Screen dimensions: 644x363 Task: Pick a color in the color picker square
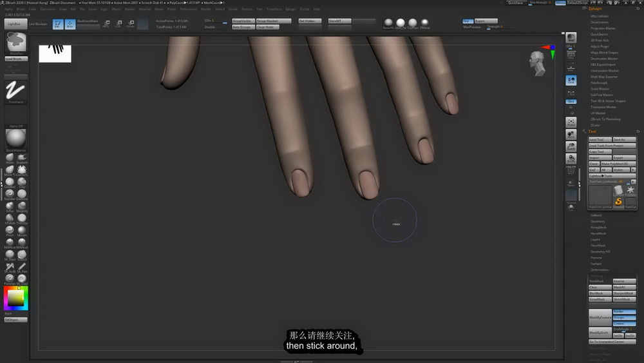point(16,298)
